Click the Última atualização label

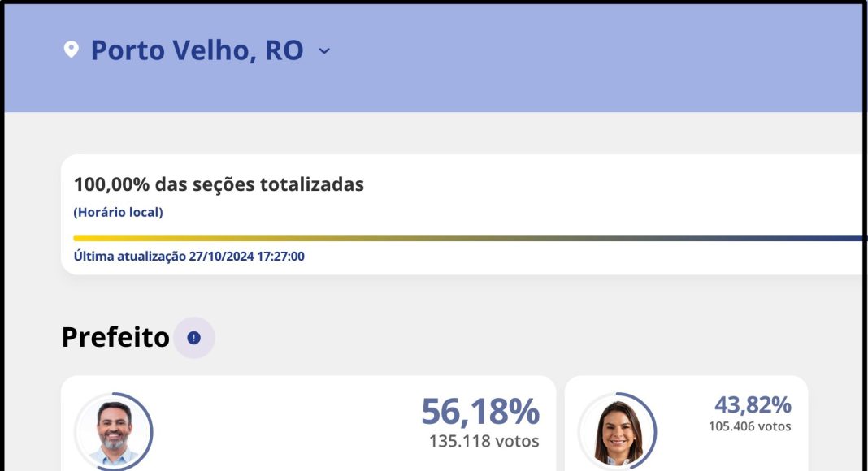pos(129,257)
